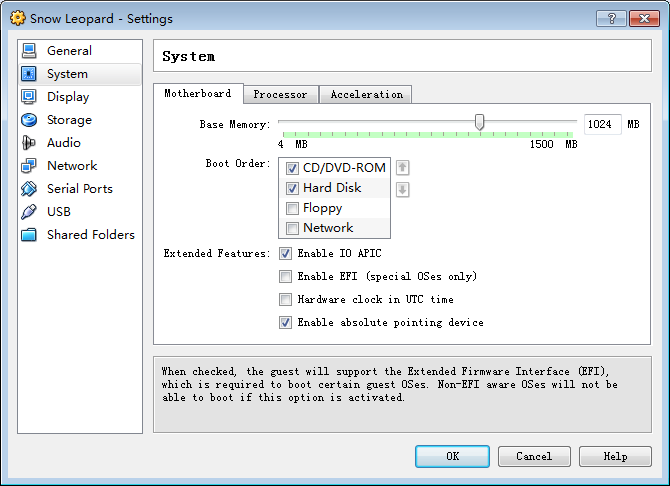Viewport: 670px width, 486px height.
Task: Click the 1024 MB memory field
Action: 602,124
